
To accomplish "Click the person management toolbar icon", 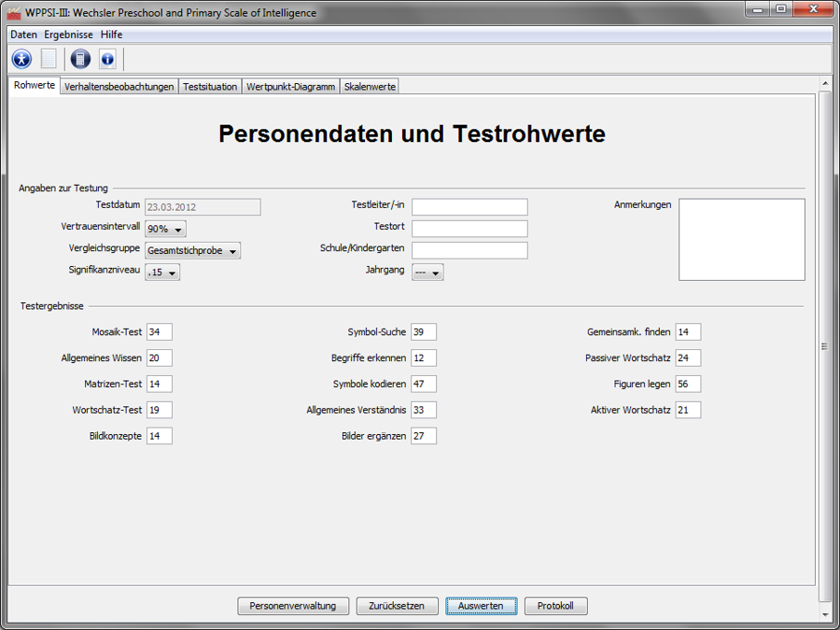I will click(21, 59).
